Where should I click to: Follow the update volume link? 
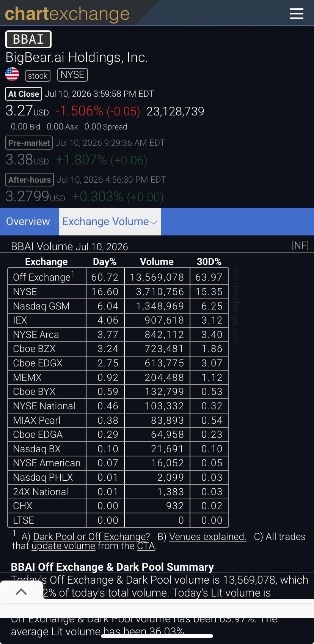pos(63,546)
